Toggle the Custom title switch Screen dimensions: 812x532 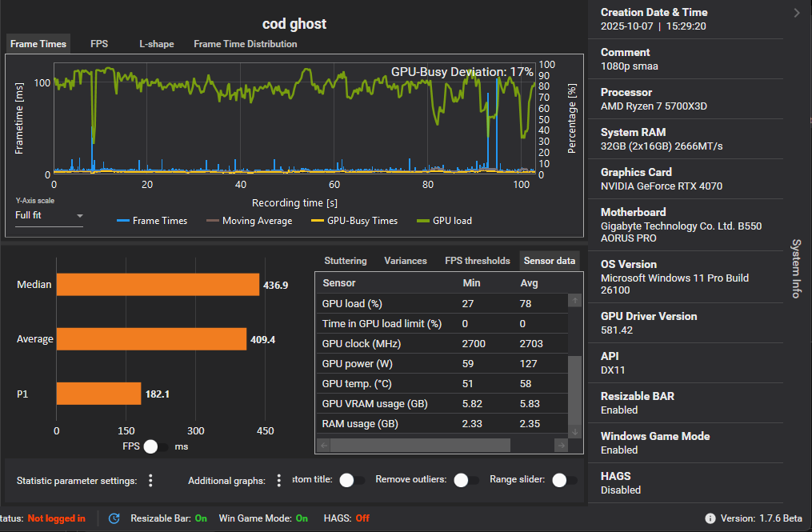click(352, 480)
